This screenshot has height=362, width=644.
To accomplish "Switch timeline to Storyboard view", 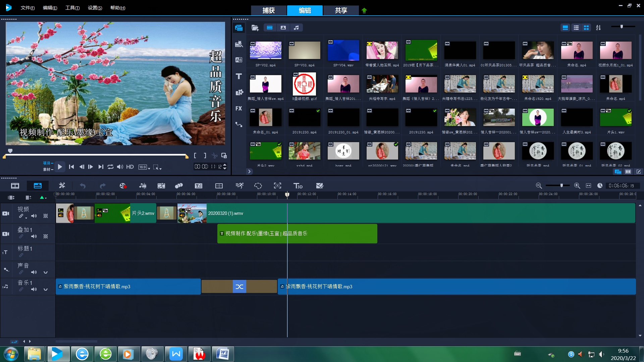I will (x=15, y=186).
